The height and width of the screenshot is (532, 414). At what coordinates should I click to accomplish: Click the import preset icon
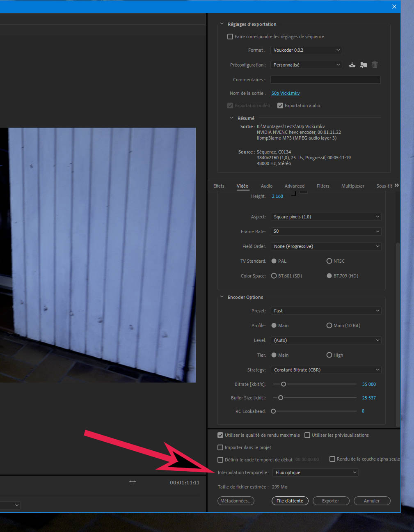click(364, 65)
